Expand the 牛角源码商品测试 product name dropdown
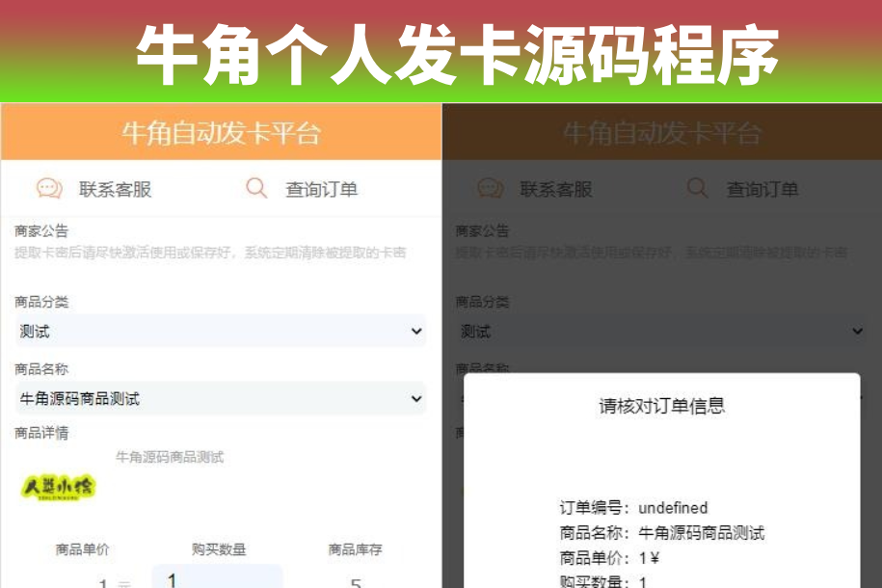 (x=220, y=398)
